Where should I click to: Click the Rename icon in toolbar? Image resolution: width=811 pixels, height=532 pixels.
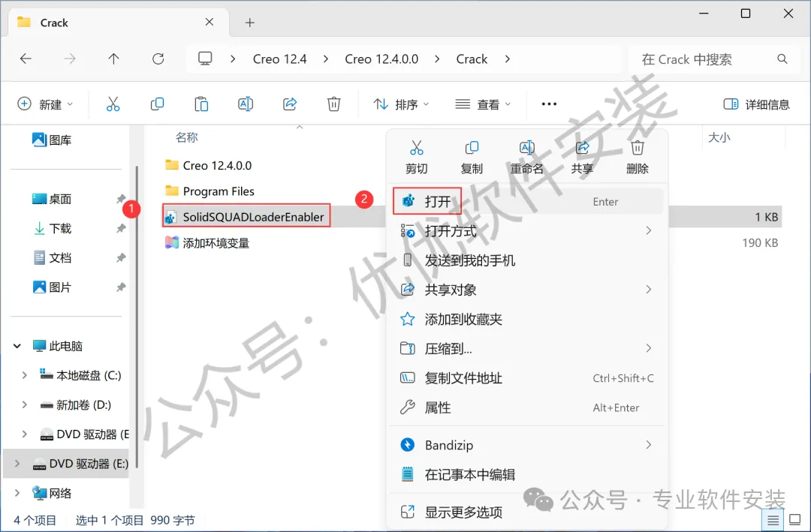pyautogui.click(x=245, y=104)
